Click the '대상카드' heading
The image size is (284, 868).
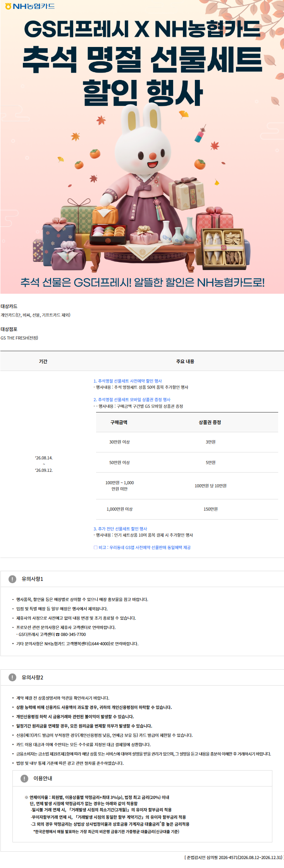[9, 307]
